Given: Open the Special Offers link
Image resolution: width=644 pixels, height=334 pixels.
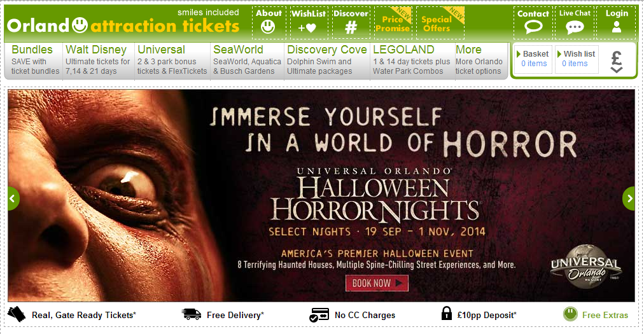Looking at the screenshot, I should point(440,24).
